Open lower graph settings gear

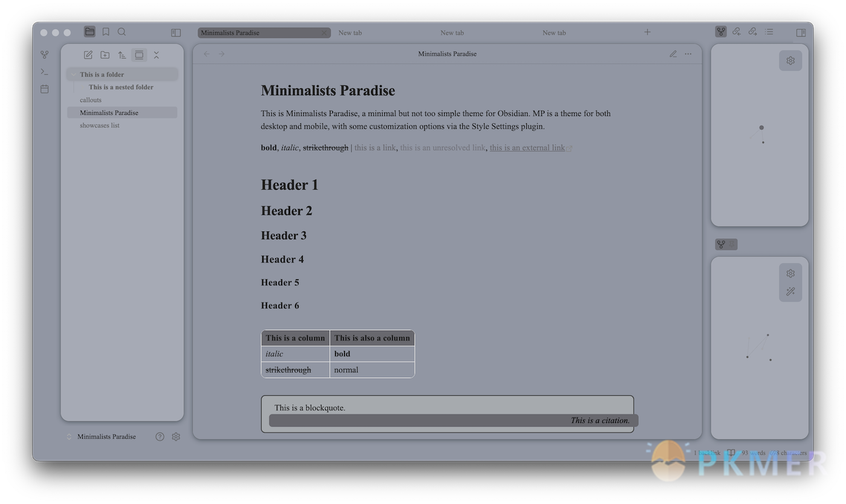point(790,273)
